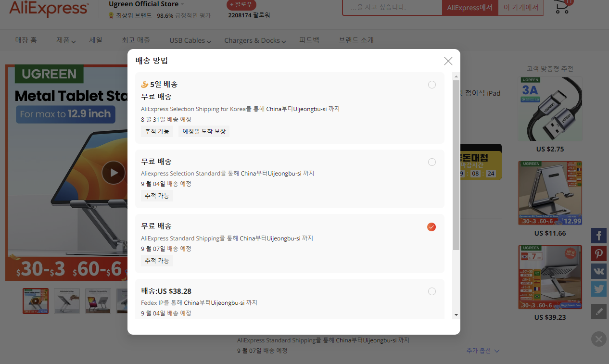The height and width of the screenshot is (364, 609).
Task: Share on Facebook icon
Action: 599,236
